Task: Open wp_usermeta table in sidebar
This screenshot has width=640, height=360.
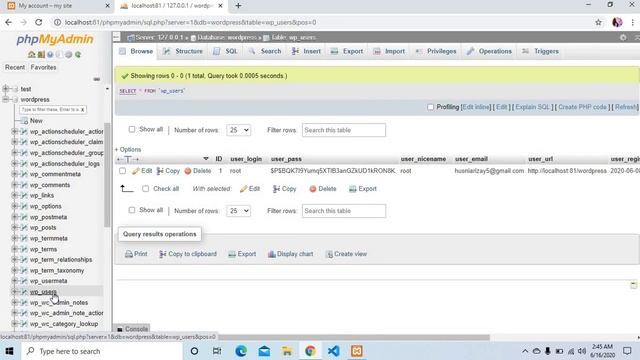Action: coord(48,281)
